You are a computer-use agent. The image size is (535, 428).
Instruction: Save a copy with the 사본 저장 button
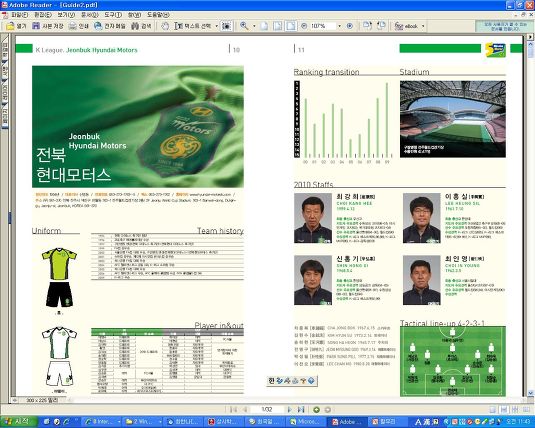tap(48, 26)
